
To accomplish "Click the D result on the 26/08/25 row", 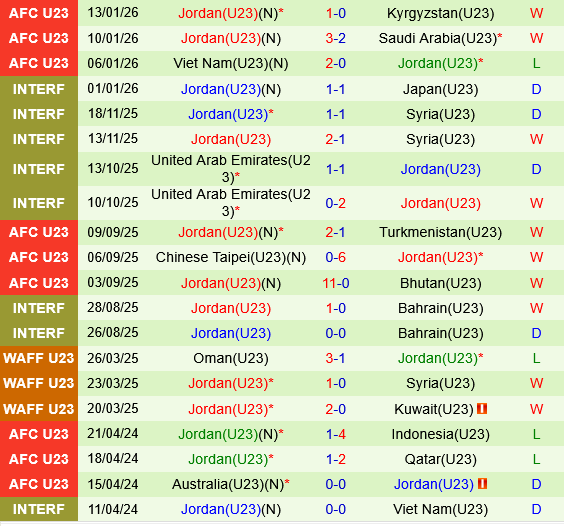I will 536,333.
